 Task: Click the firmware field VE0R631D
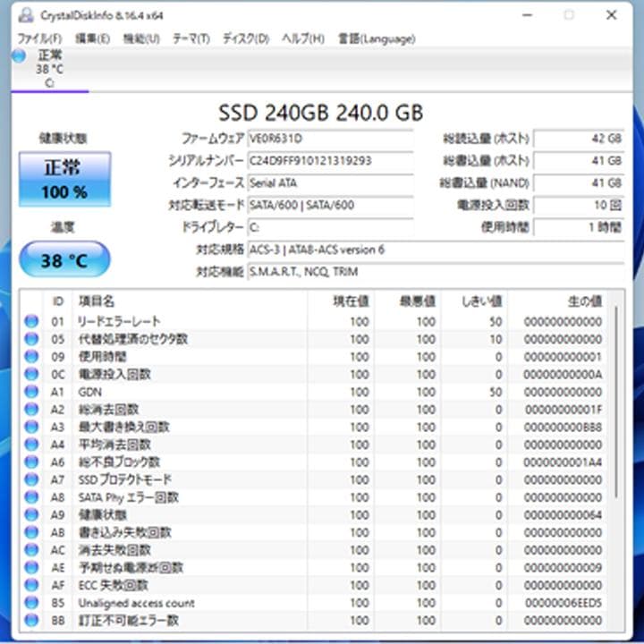pyautogui.click(x=330, y=139)
